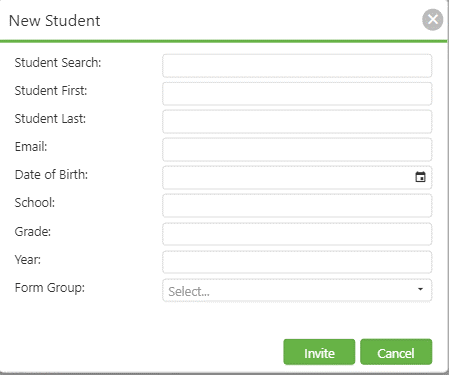
Task: Click the Invite button
Action: [319, 352]
